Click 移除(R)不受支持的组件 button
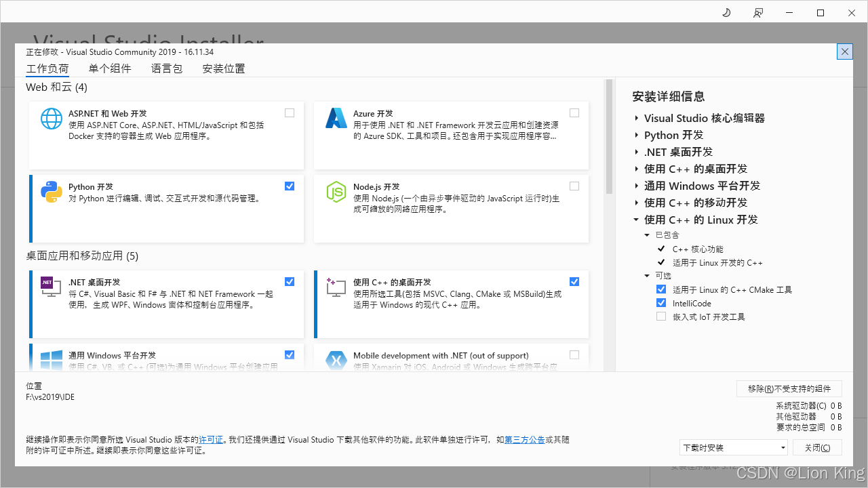The height and width of the screenshot is (488, 868). [789, 388]
